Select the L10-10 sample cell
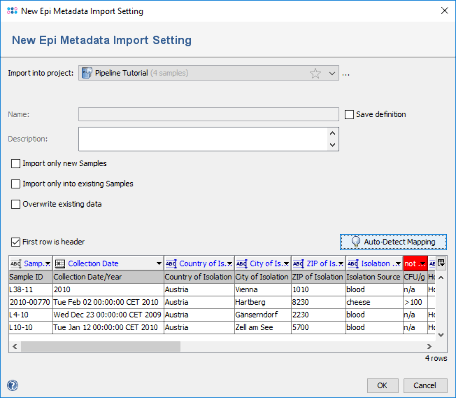This screenshot has height=398, width=456. (30, 327)
